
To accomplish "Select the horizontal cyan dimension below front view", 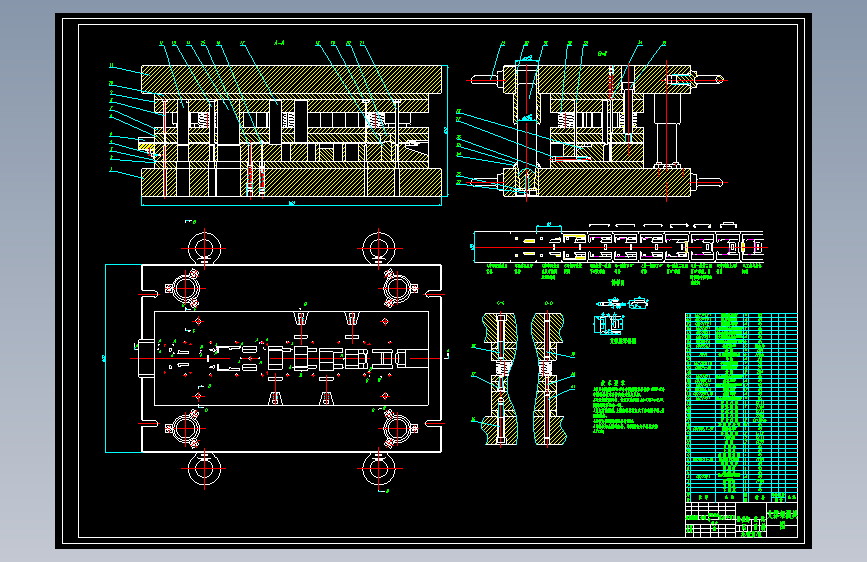I will (291, 204).
